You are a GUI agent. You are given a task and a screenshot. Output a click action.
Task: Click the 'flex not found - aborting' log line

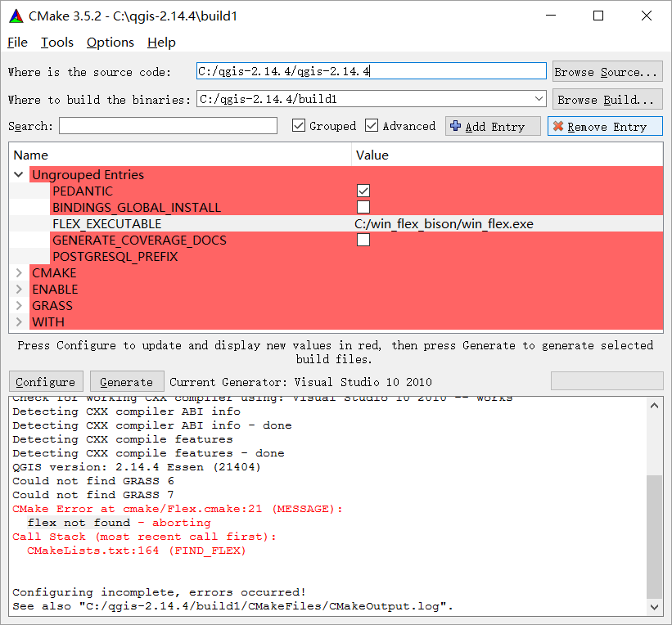point(120,523)
